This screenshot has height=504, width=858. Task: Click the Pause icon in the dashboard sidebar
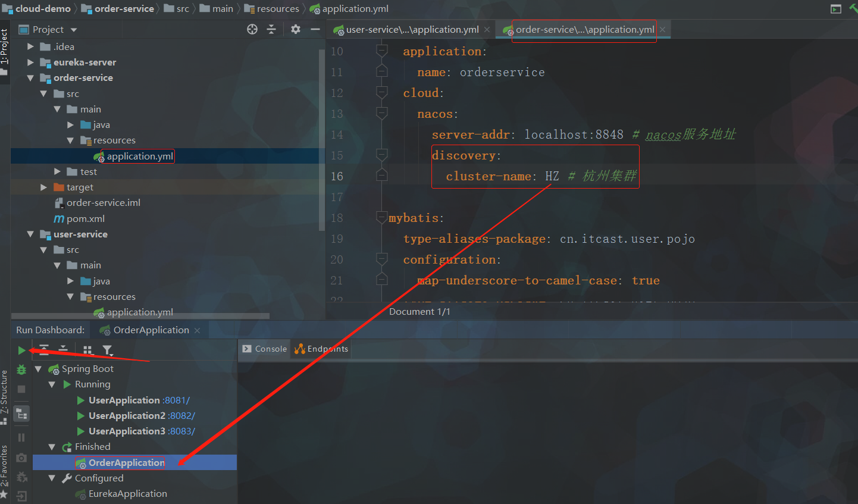tap(21, 437)
